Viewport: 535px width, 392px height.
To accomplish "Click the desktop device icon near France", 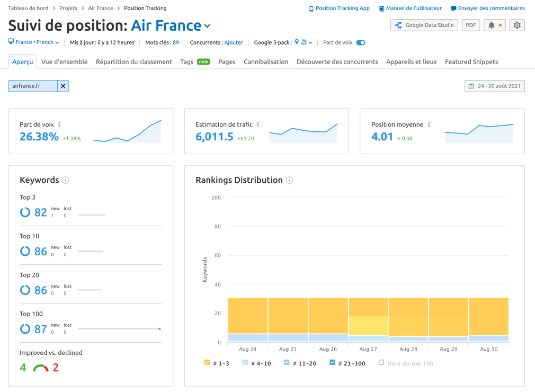I will 11,42.
